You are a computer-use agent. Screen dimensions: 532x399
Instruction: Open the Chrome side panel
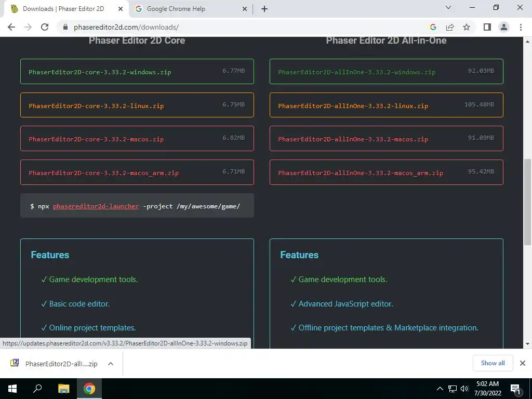[x=487, y=27]
